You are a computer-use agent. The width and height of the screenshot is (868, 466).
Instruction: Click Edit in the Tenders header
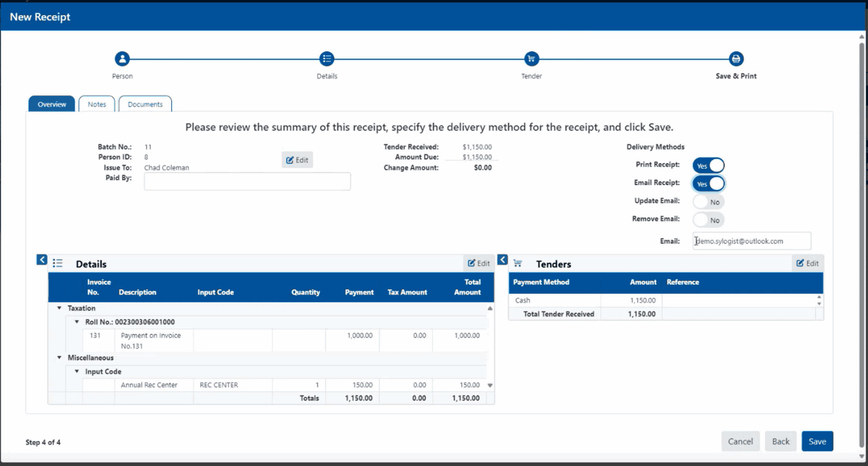tap(808, 263)
